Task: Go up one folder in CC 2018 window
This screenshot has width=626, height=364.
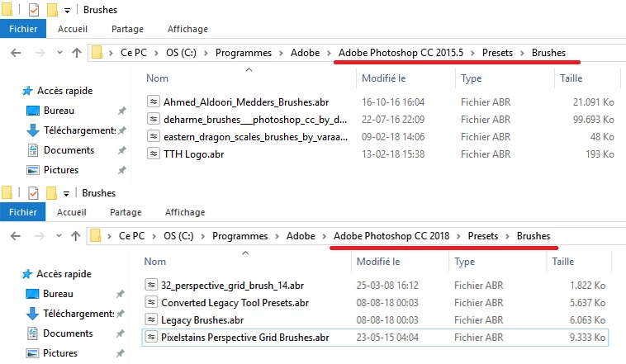Action: (x=75, y=236)
